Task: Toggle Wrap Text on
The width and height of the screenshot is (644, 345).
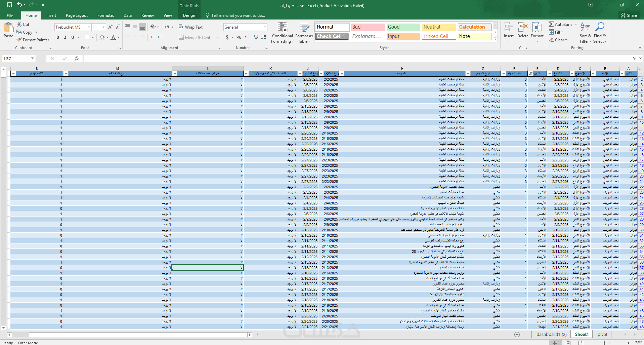Action: pos(190,27)
